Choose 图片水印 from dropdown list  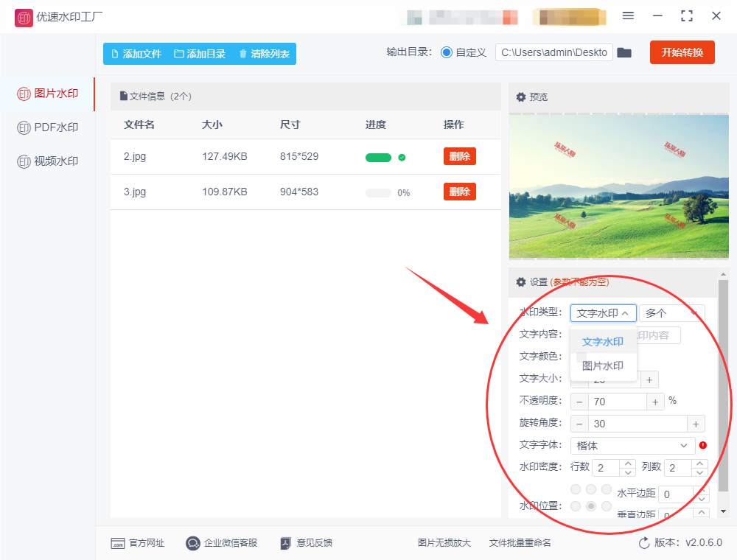click(x=603, y=365)
